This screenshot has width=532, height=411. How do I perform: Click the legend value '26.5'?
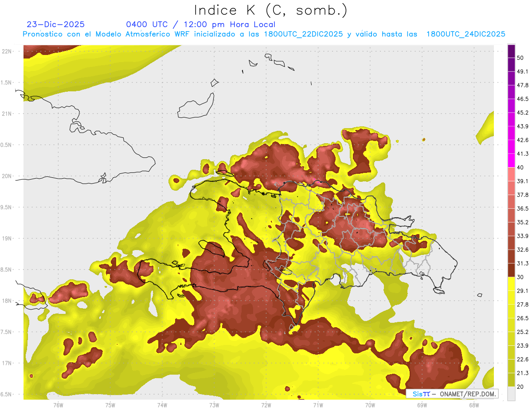tap(523, 318)
